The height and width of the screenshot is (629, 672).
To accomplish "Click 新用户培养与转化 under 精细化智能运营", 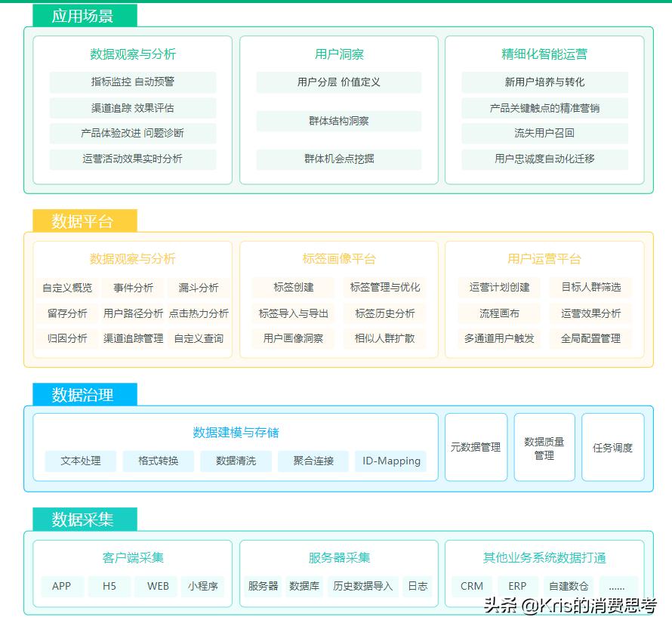I will point(544,82).
